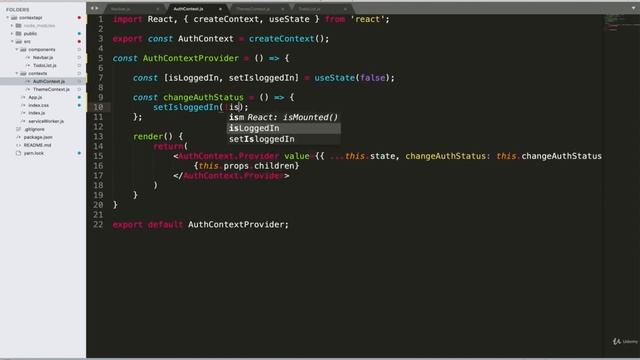Open index.js in the sidebar
640x360 pixels.
[x=37, y=113]
